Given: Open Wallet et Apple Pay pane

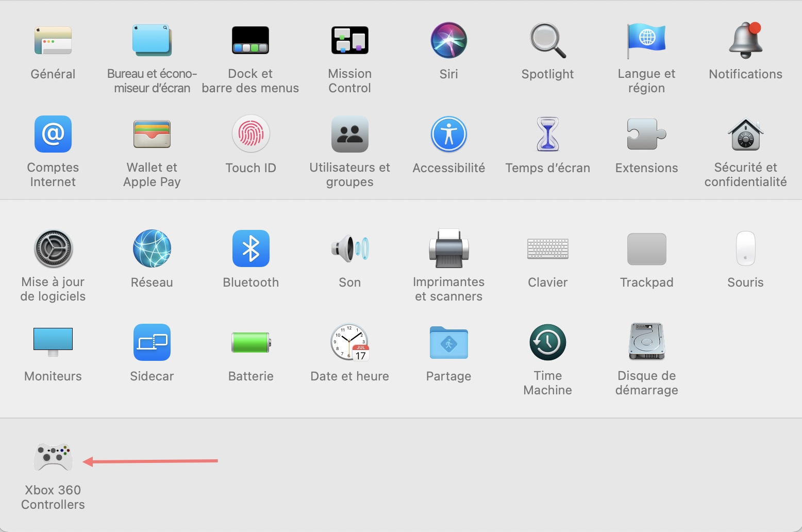Looking at the screenshot, I should [x=152, y=134].
